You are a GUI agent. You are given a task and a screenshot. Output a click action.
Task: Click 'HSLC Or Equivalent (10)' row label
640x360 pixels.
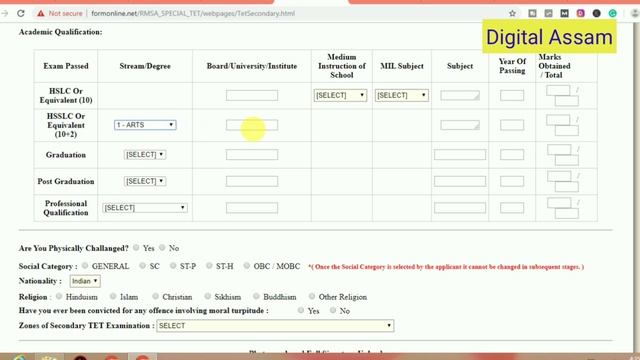(66, 96)
